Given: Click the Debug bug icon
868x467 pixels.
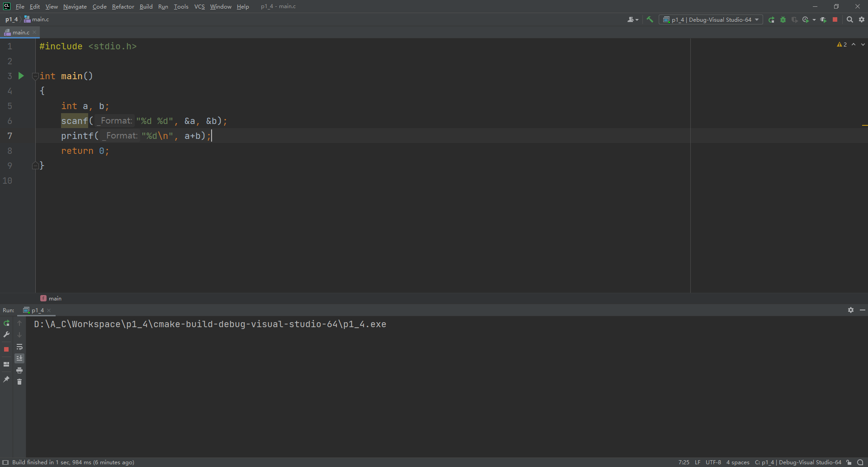Looking at the screenshot, I should [x=783, y=19].
